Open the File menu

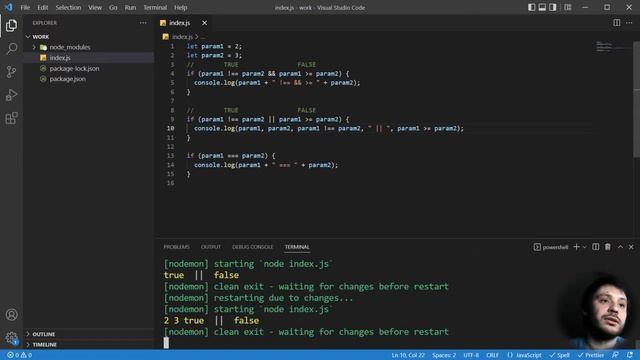(x=25, y=7)
